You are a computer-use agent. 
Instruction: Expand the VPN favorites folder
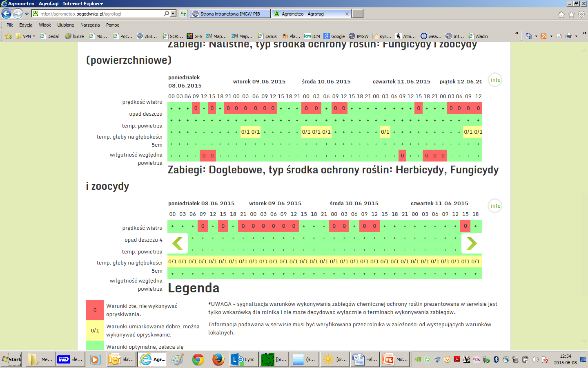(25, 36)
